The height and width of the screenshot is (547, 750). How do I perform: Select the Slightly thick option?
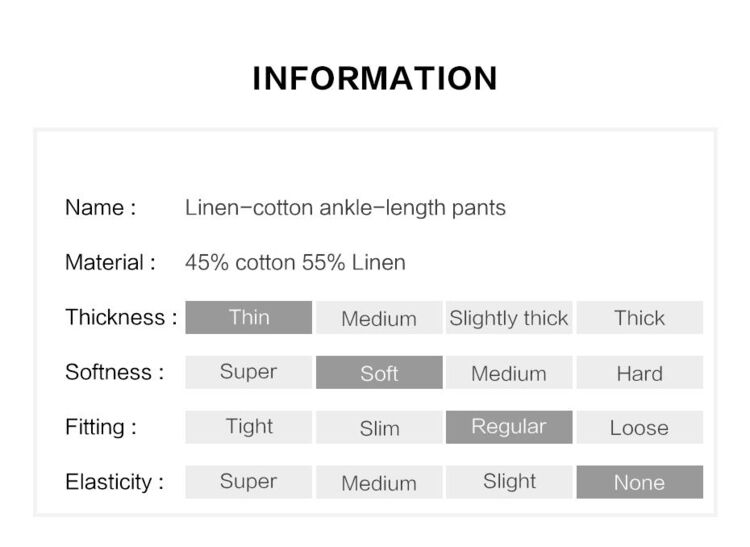[509, 317]
